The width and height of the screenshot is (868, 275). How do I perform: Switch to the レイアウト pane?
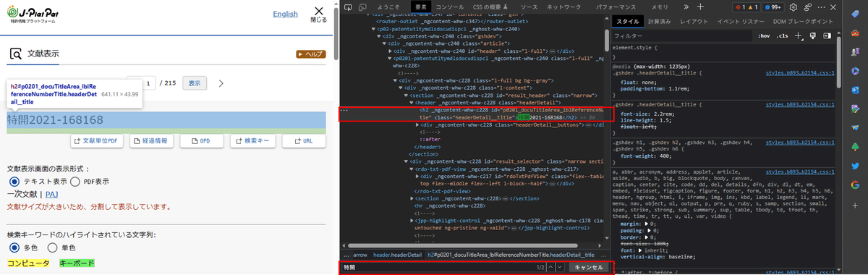[694, 22]
